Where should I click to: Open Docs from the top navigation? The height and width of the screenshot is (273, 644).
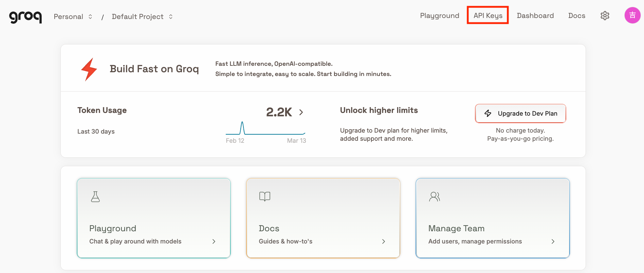pos(576,16)
